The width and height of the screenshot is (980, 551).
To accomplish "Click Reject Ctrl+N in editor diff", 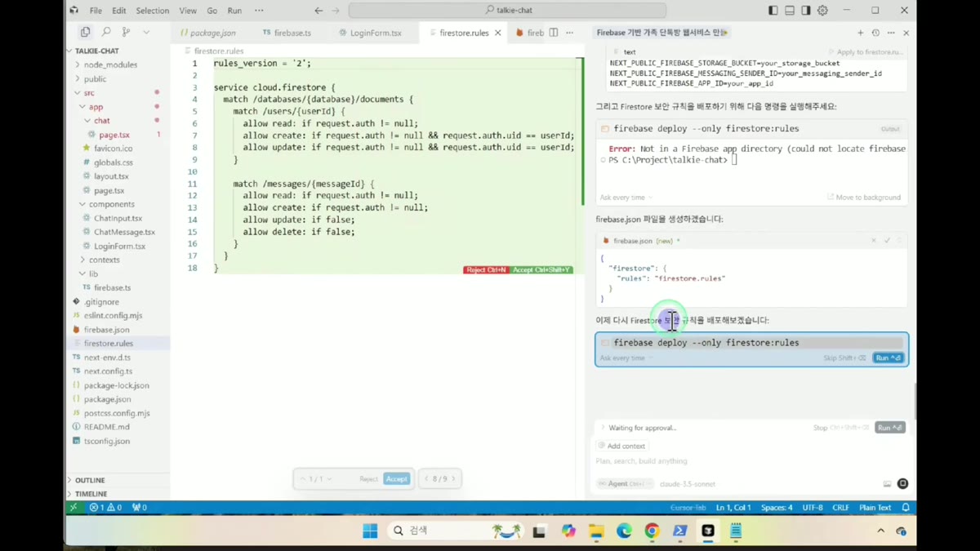I will coord(487,269).
